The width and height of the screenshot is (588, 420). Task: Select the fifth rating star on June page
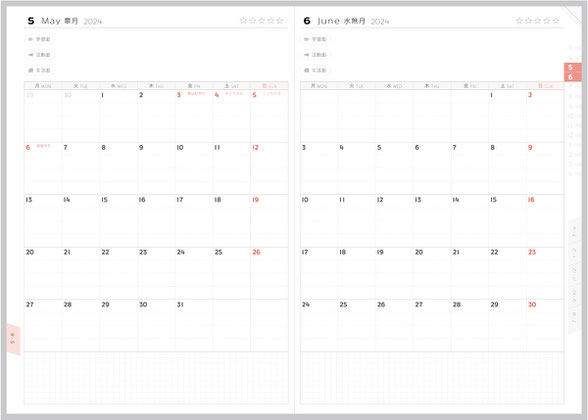click(556, 21)
